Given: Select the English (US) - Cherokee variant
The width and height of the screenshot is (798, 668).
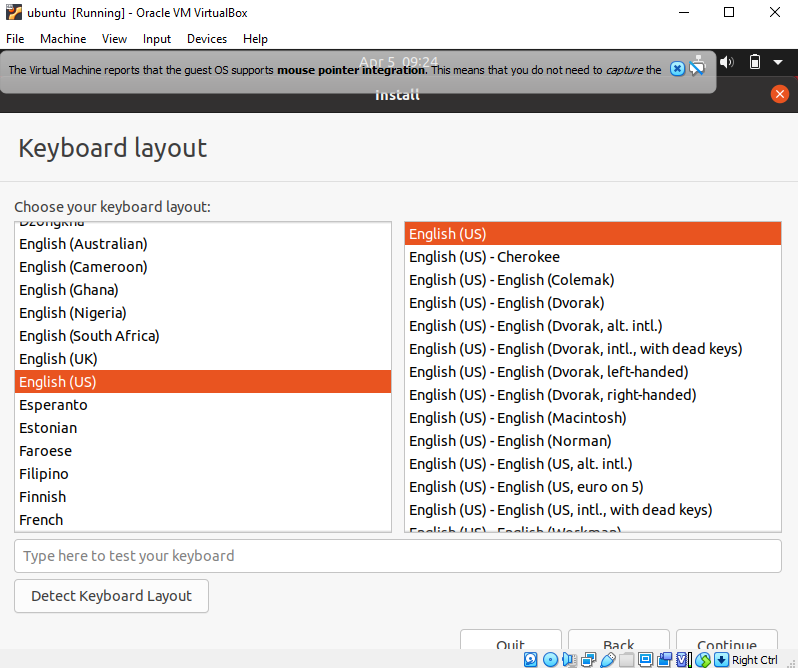Looking at the screenshot, I should [x=593, y=257].
